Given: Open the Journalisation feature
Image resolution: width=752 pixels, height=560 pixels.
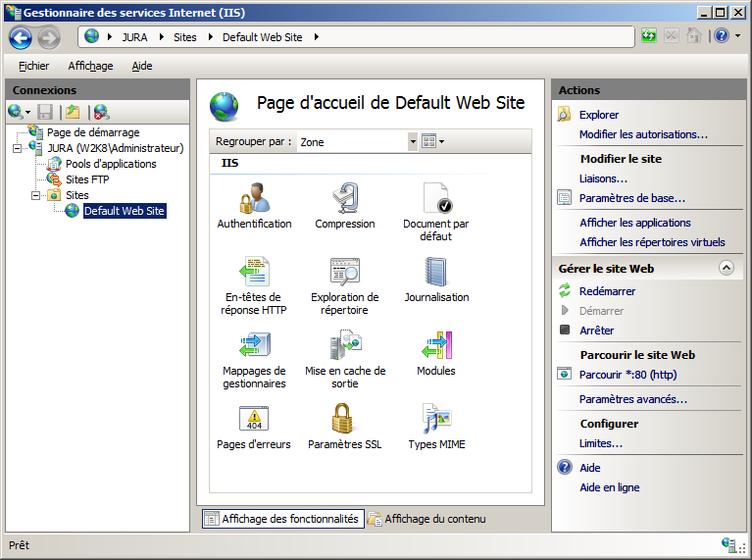Looking at the screenshot, I should (x=435, y=272).
